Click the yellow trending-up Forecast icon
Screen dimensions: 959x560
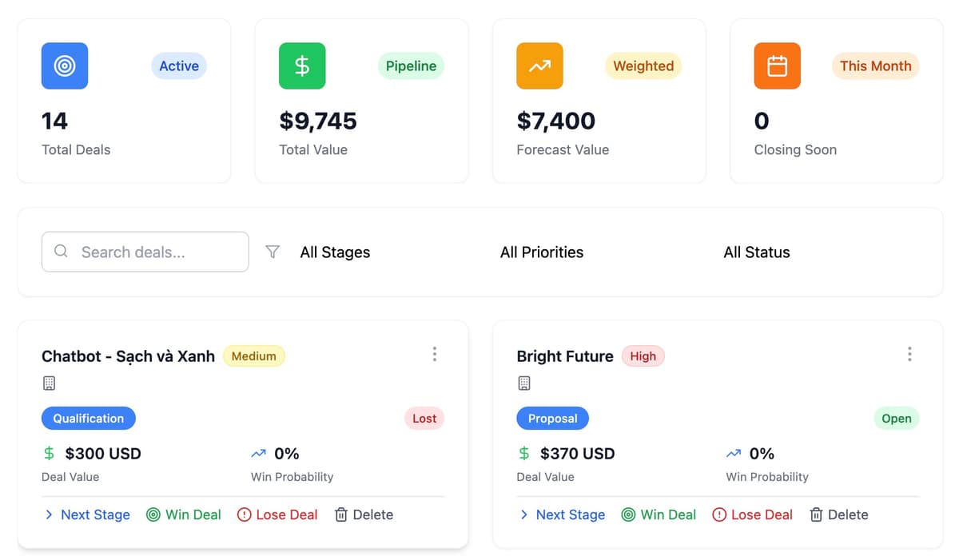(539, 66)
